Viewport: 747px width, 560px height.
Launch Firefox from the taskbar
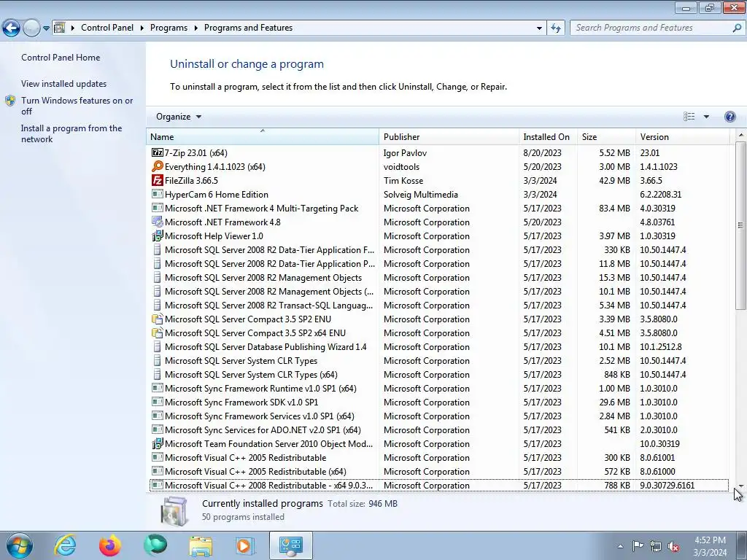click(110, 545)
